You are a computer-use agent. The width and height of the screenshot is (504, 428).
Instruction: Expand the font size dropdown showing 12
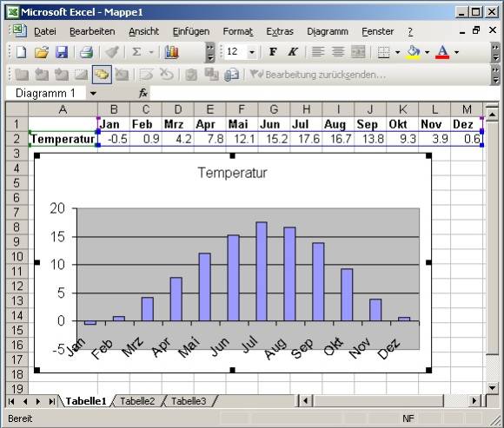click(252, 52)
